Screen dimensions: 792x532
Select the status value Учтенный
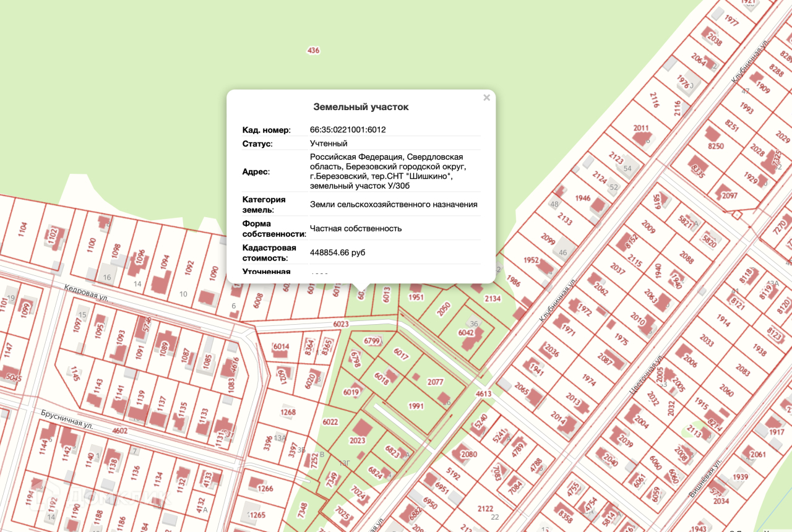329,144
